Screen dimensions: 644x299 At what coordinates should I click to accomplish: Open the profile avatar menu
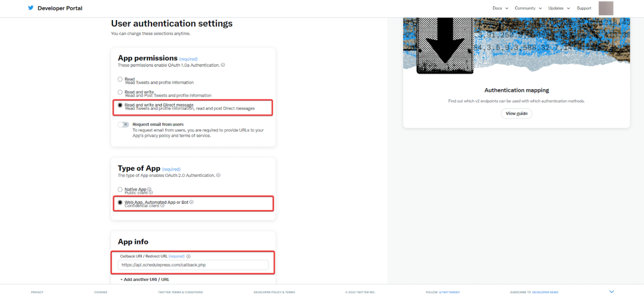[x=605, y=8]
